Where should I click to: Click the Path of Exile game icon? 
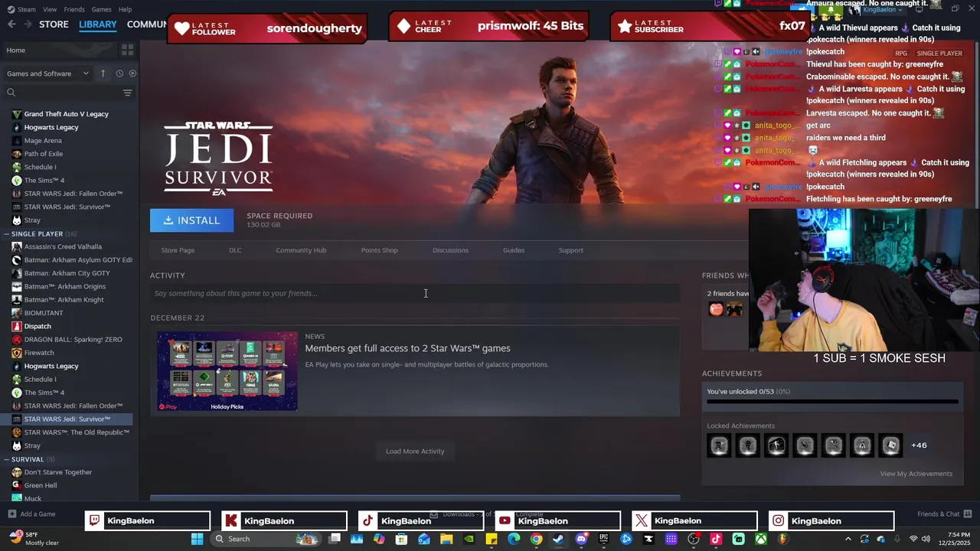tap(17, 154)
